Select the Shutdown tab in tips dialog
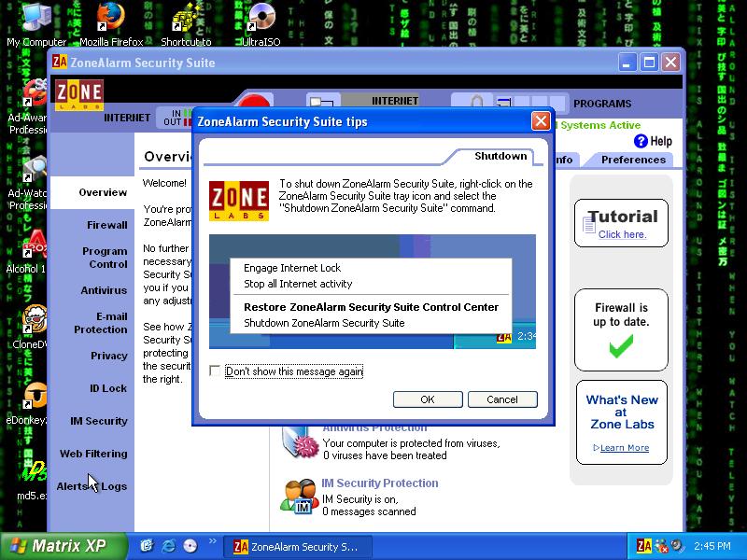 [x=500, y=156]
